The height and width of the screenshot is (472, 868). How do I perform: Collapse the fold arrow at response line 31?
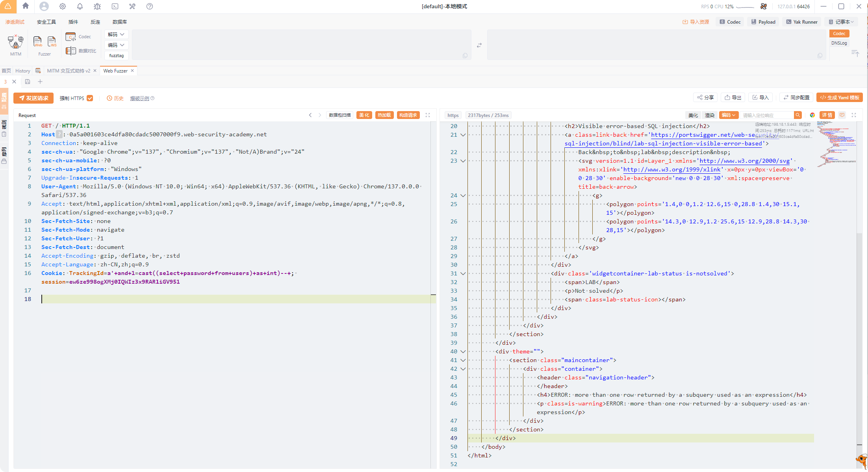click(463, 273)
